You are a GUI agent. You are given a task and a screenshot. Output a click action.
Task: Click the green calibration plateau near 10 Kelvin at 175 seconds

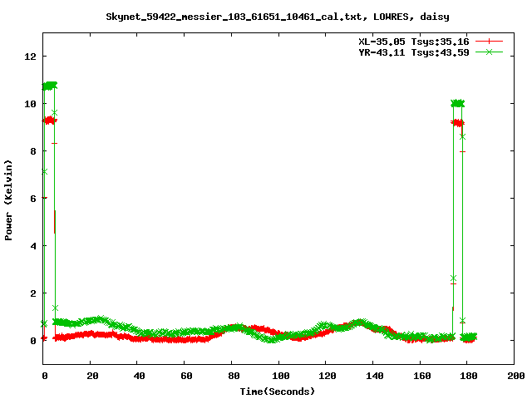coord(458,103)
